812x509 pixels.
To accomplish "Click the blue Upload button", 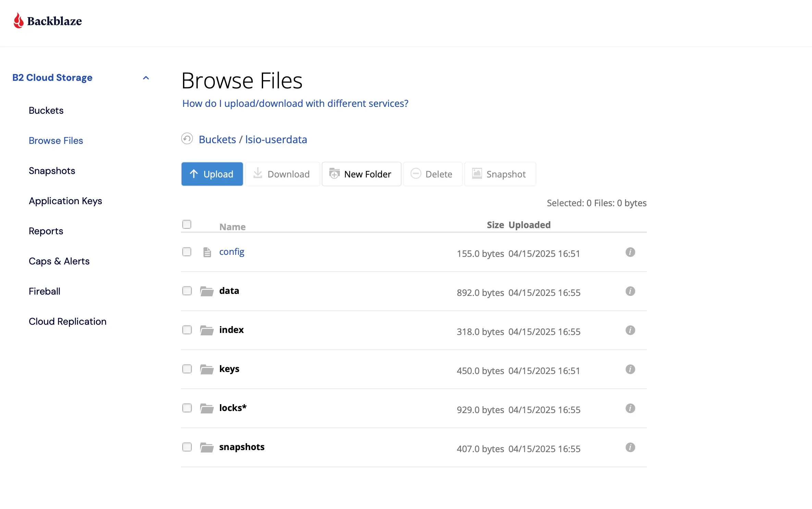I will coord(212,174).
